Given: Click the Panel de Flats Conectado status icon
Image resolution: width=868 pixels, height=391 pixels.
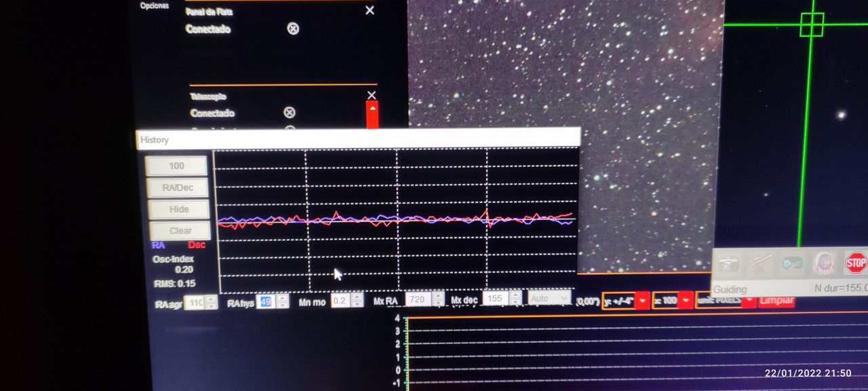Looking at the screenshot, I should point(293,29).
